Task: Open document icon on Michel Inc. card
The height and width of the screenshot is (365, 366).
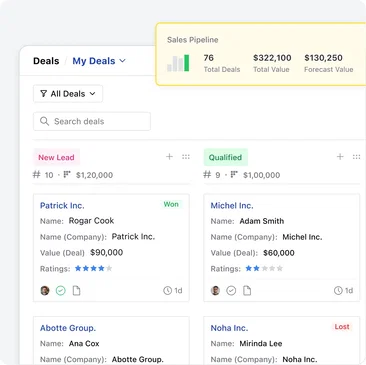Action: click(247, 291)
